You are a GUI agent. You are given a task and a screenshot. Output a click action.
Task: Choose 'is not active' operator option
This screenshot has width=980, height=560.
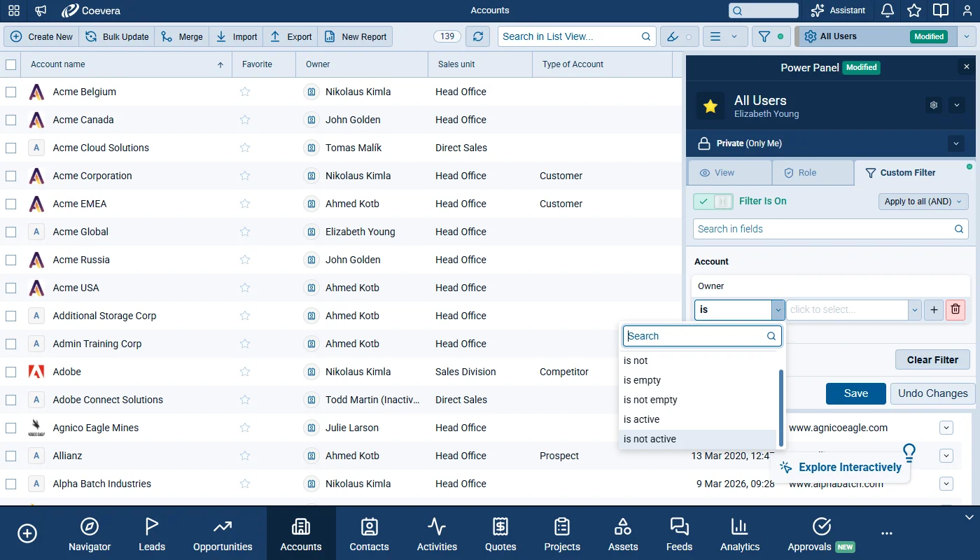pos(699,439)
